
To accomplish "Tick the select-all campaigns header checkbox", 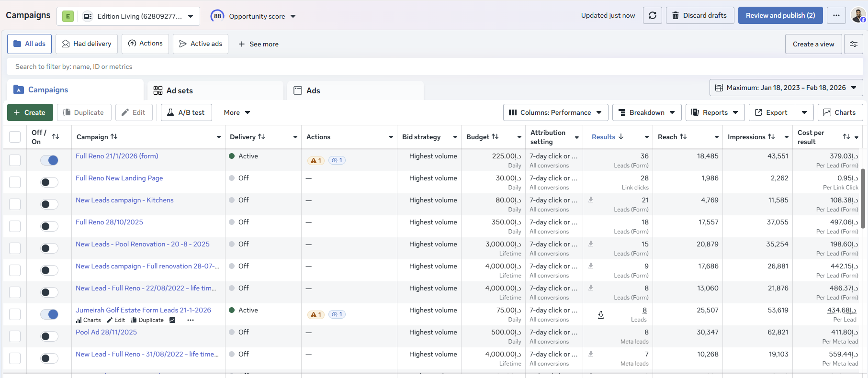I will tap(15, 137).
